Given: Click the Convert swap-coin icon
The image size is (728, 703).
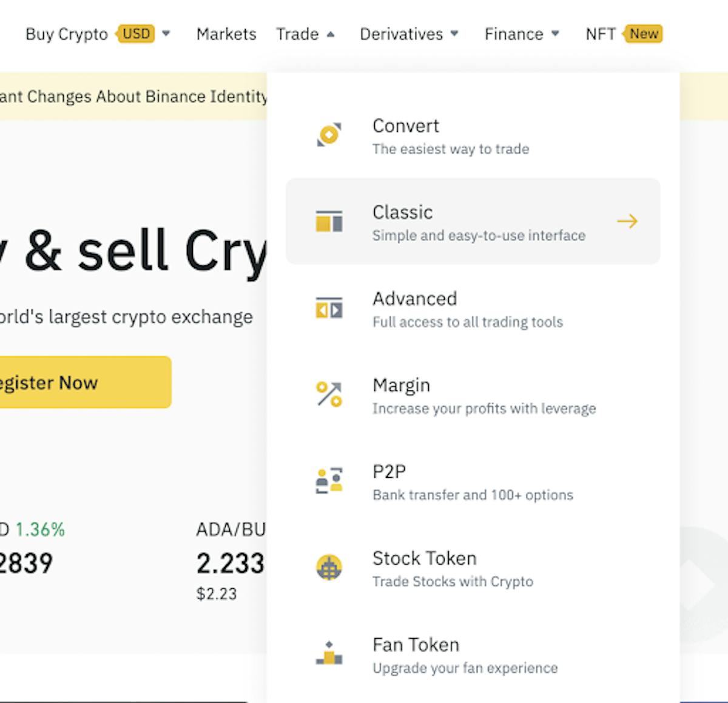Looking at the screenshot, I should [329, 134].
